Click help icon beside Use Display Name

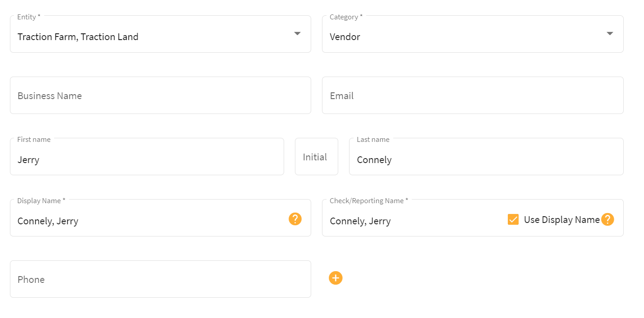tap(607, 219)
